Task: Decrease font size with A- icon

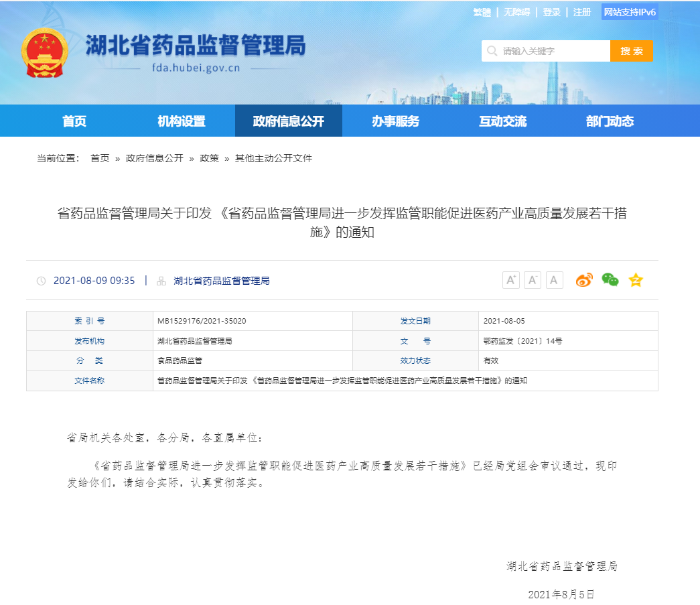Action: tap(533, 280)
